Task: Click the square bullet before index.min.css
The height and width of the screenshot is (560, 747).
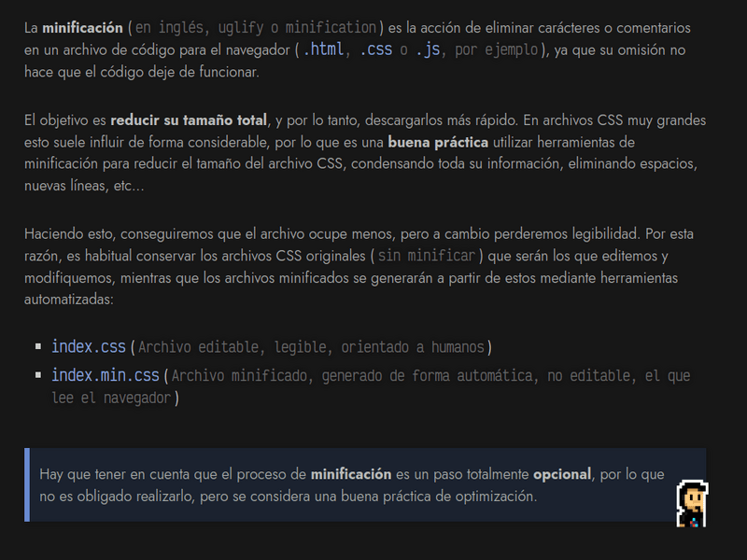Action: [x=38, y=375]
